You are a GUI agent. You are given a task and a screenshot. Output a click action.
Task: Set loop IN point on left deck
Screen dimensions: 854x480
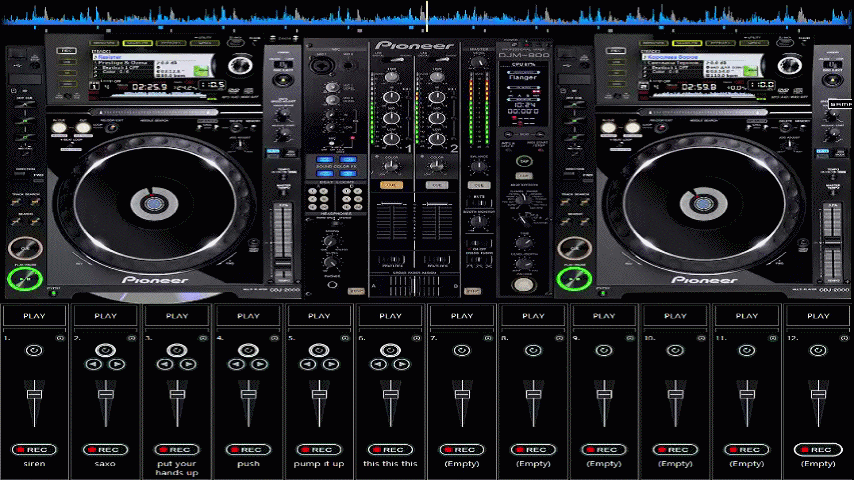59,129
